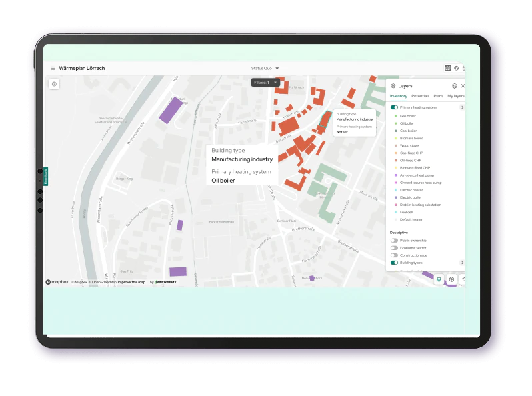
Task: Click the map info icon button
Action: click(54, 84)
